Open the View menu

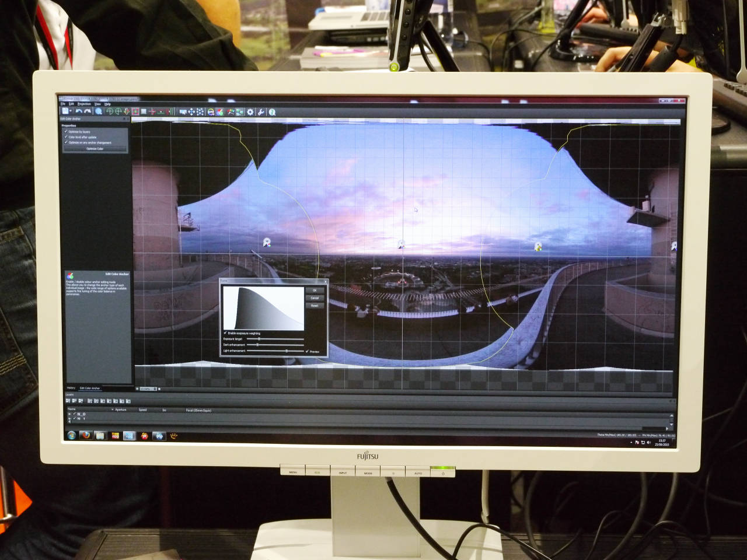point(97,104)
